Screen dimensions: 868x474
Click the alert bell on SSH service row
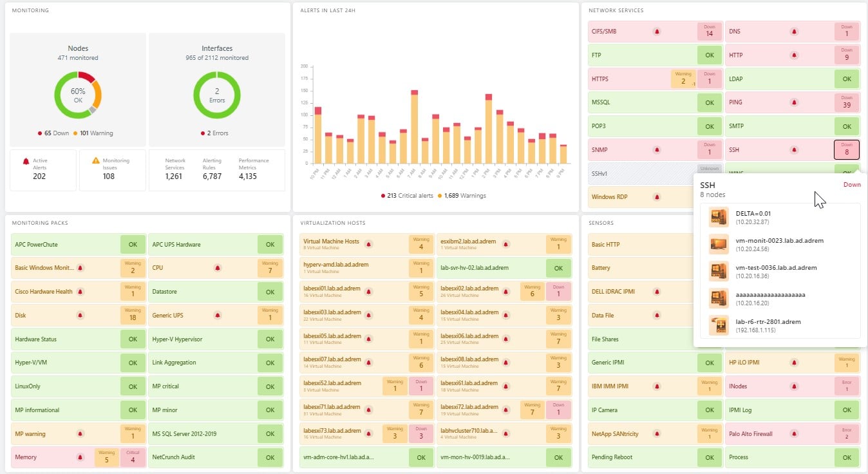click(x=794, y=149)
